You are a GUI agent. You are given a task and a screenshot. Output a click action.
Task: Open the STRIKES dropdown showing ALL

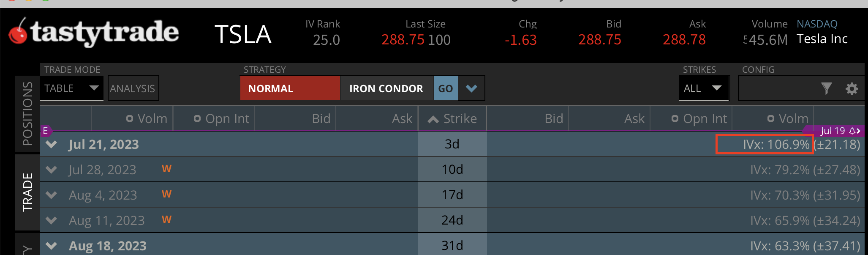[703, 88]
